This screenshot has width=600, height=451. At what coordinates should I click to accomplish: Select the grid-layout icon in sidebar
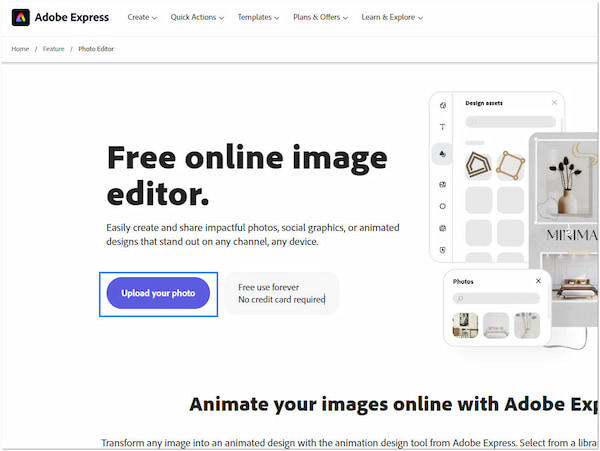tap(443, 228)
